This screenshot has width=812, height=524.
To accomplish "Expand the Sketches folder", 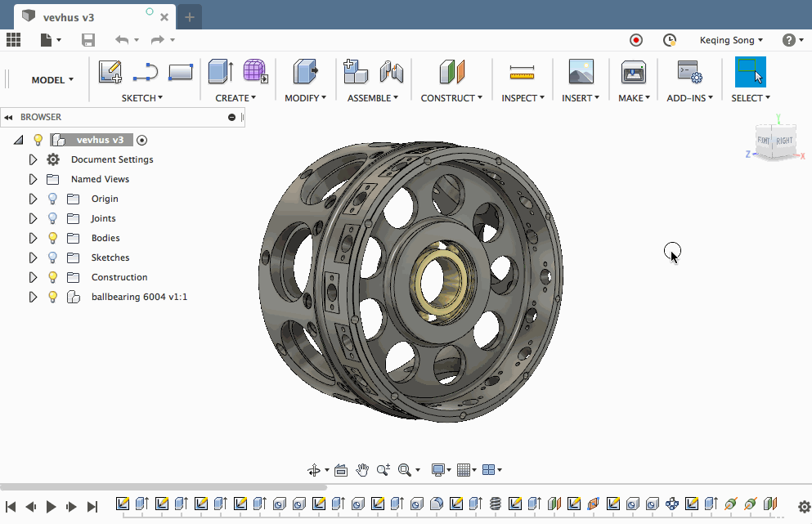I will click(33, 258).
